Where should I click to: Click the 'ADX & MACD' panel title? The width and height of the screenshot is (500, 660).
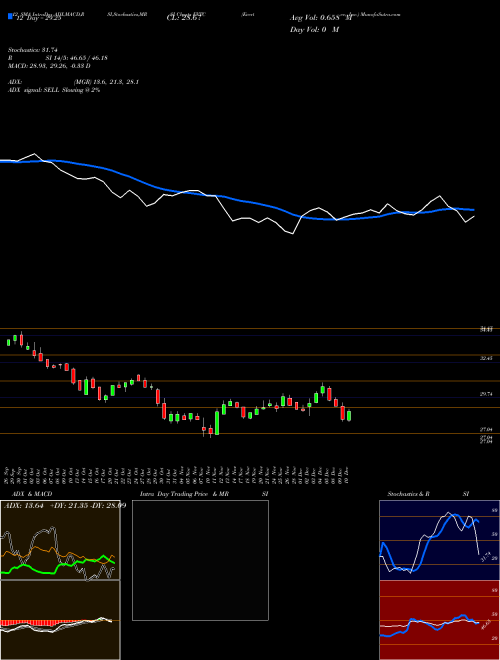pos(32,494)
